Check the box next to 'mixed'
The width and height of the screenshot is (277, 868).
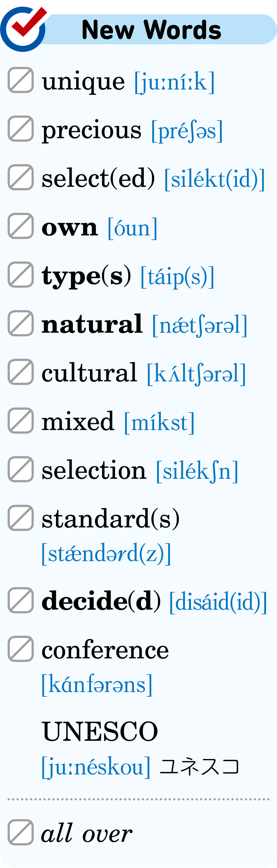21,421
